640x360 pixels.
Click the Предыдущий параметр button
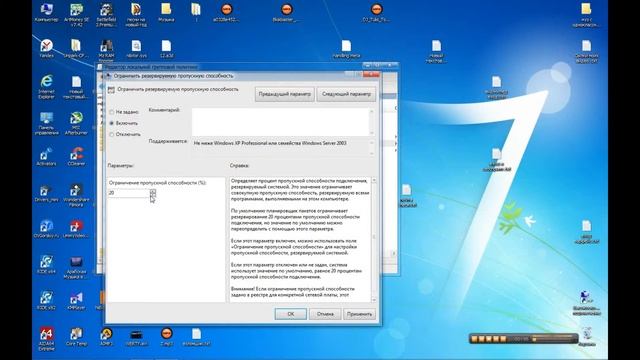[x=284, y=94]
